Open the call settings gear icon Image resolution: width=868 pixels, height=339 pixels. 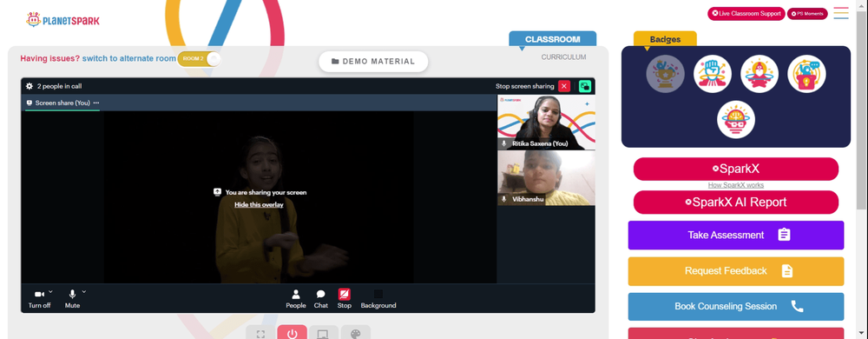coord(30,86)
